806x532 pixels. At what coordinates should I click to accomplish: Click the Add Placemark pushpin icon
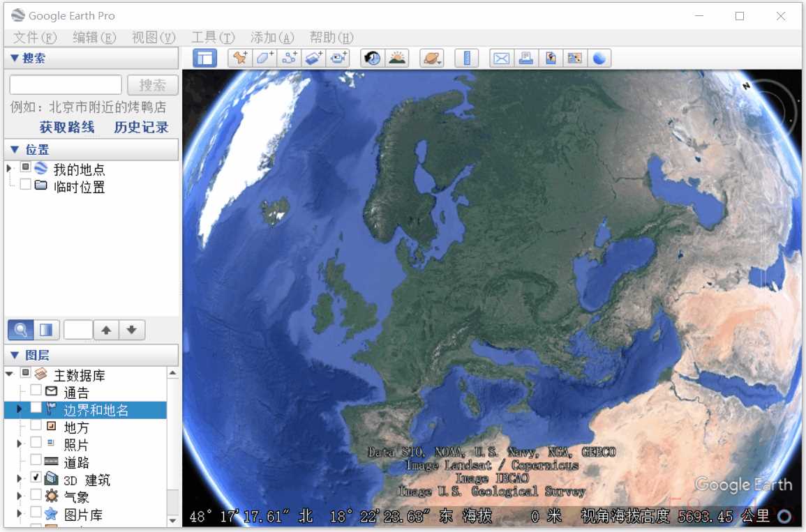[x=240, y=59]
